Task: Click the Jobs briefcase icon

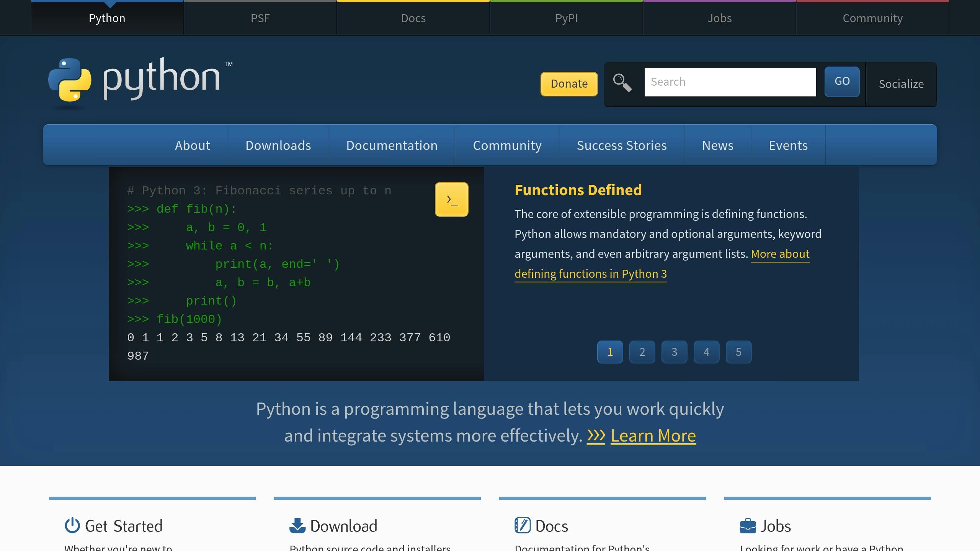Action: tap(748, 525)
